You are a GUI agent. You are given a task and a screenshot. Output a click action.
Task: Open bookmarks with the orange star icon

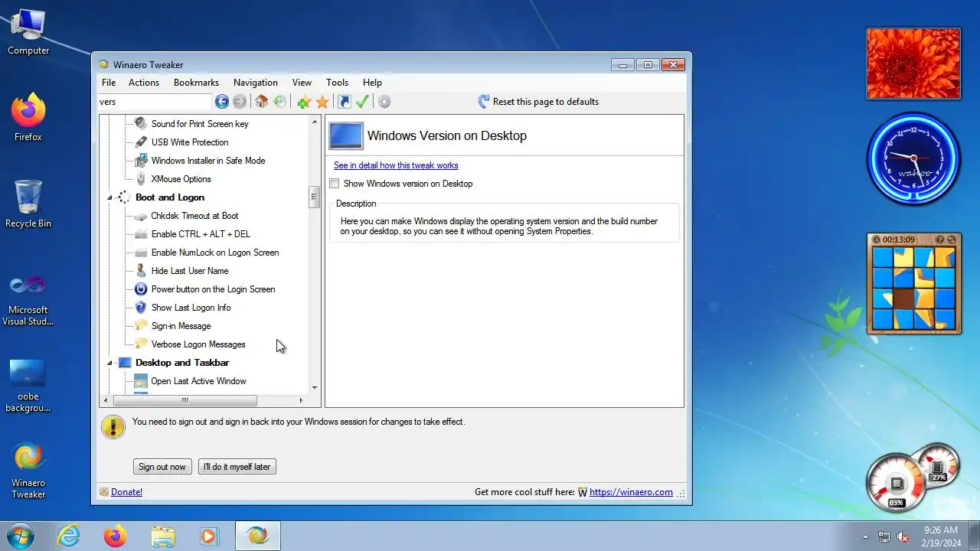tap(322, 102)
